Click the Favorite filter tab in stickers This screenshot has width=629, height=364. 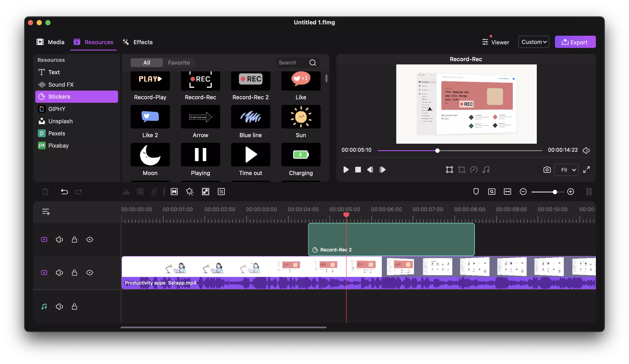point(179,62)
